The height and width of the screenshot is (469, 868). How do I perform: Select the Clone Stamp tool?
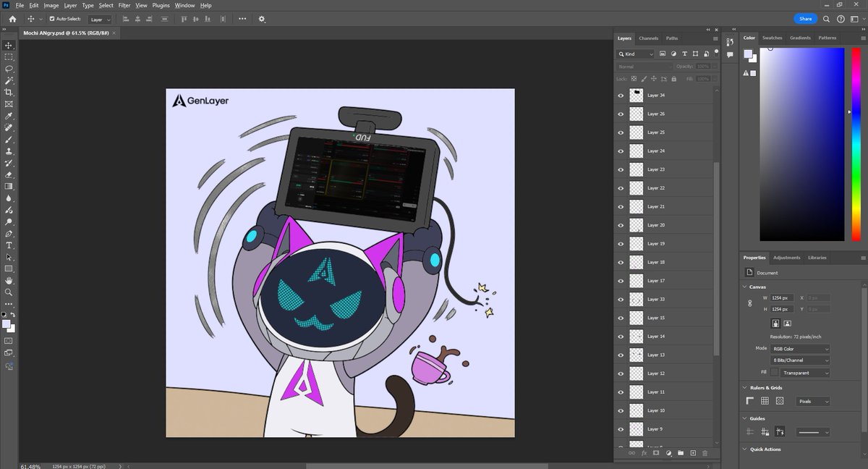[x=9, y=151]
